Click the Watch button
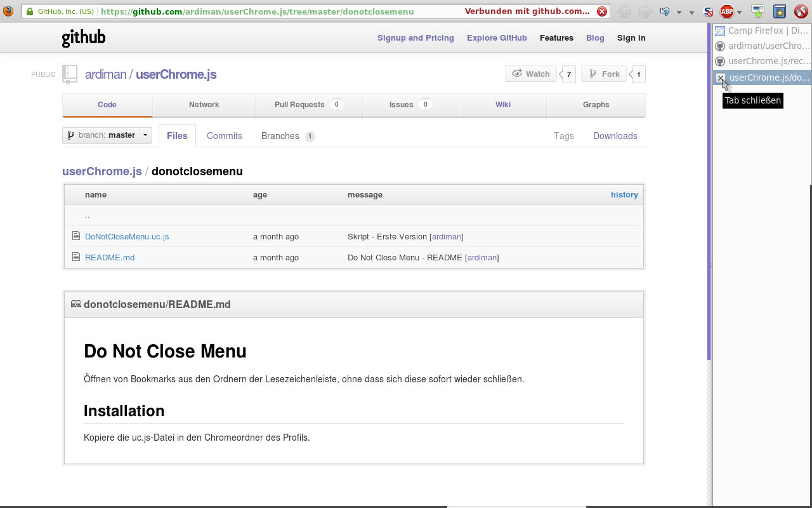The height and width of the screenshot is (508, 812). tap(531, 74)
